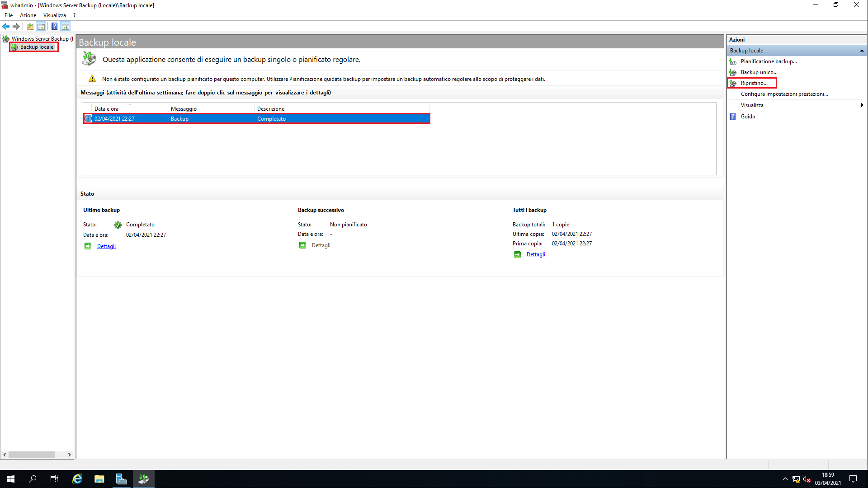
Task: Click the tree pane horizontal scrollbar thumb
Action: 32,455
